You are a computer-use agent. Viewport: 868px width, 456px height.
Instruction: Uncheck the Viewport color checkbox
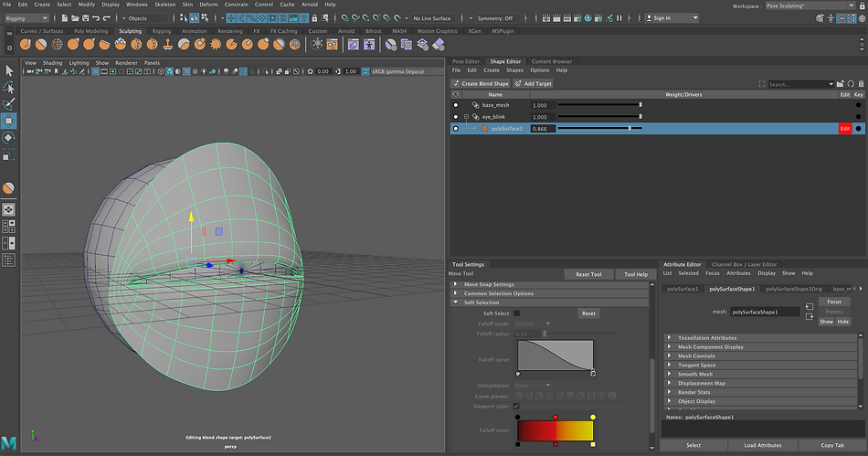pos(516,406)
